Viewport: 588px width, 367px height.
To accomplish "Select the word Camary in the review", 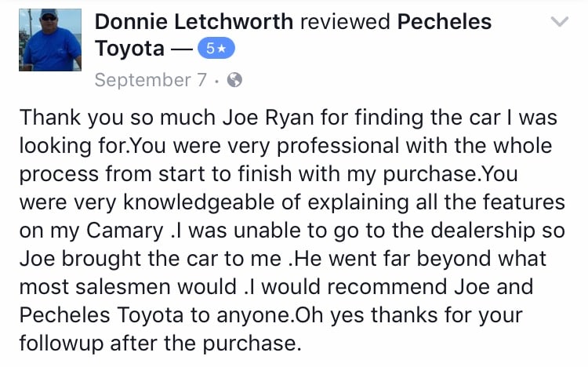I will (x=125, y=231).
